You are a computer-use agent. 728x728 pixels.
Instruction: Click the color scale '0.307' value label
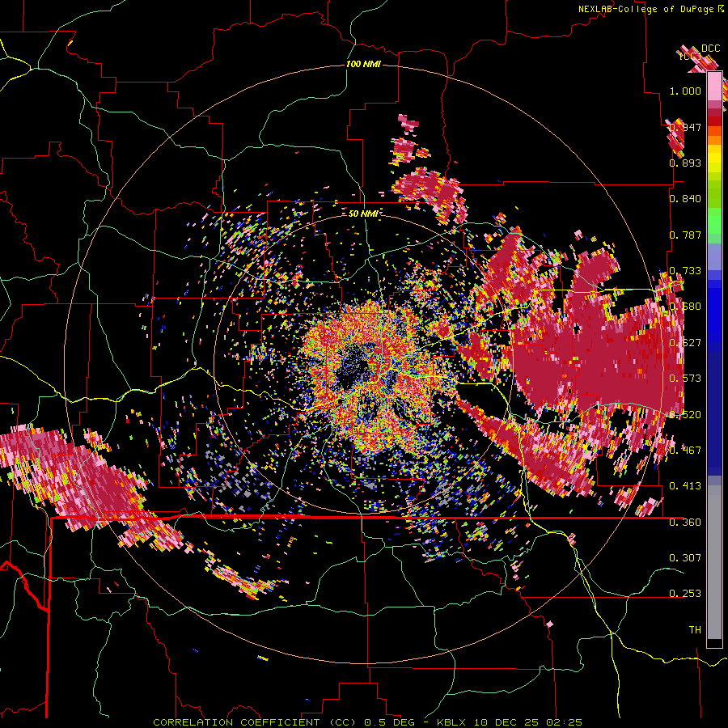pos(685,557)
